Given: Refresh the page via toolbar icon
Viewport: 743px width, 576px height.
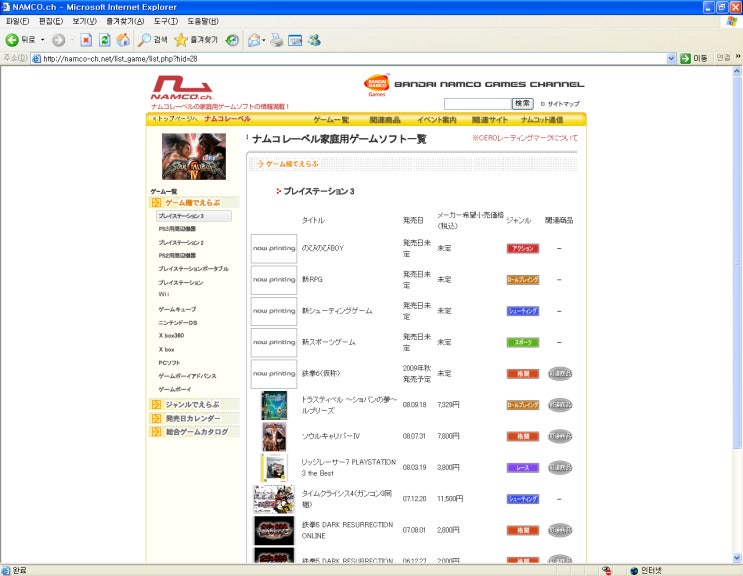Looking at the screenshot, I should tap(104, 40).
